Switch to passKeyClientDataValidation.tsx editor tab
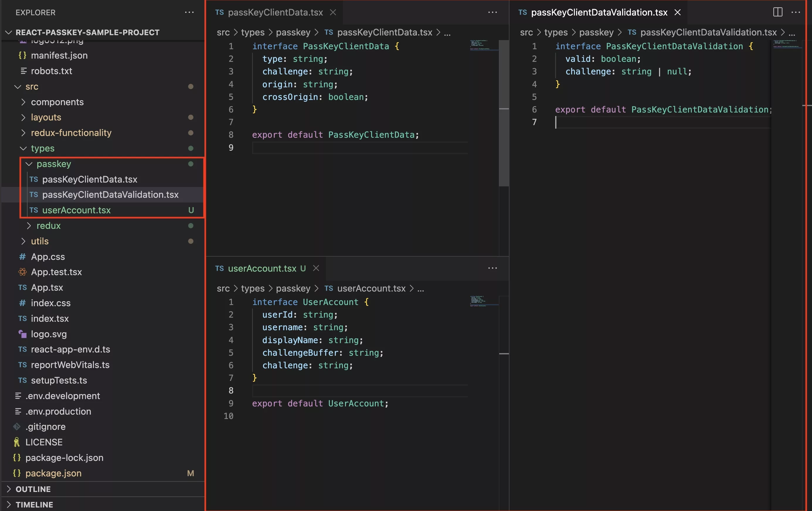This screenshot has height=511, width=812. coord(599,13)
